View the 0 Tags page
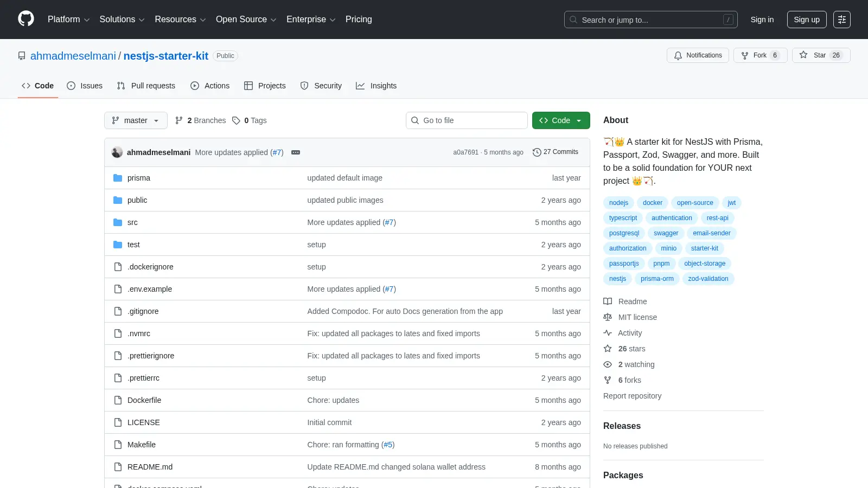Image resolution: width=868 pixels, height=488 pixels. (x=250, y=120)
